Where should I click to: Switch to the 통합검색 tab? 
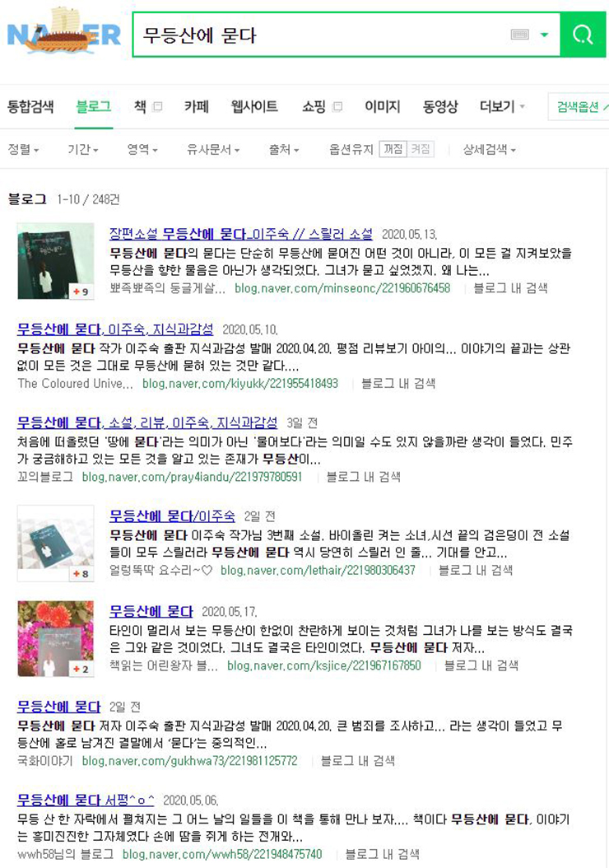click(x=30, y=106)
